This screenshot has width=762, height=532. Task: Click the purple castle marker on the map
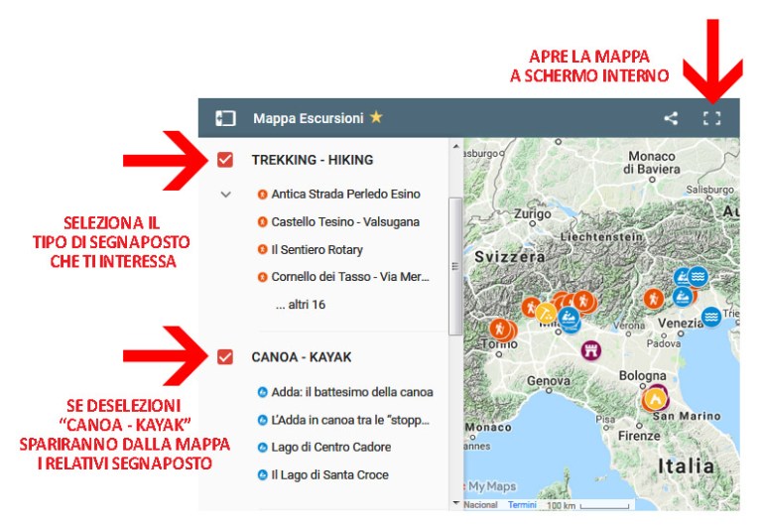click(591, 349)
